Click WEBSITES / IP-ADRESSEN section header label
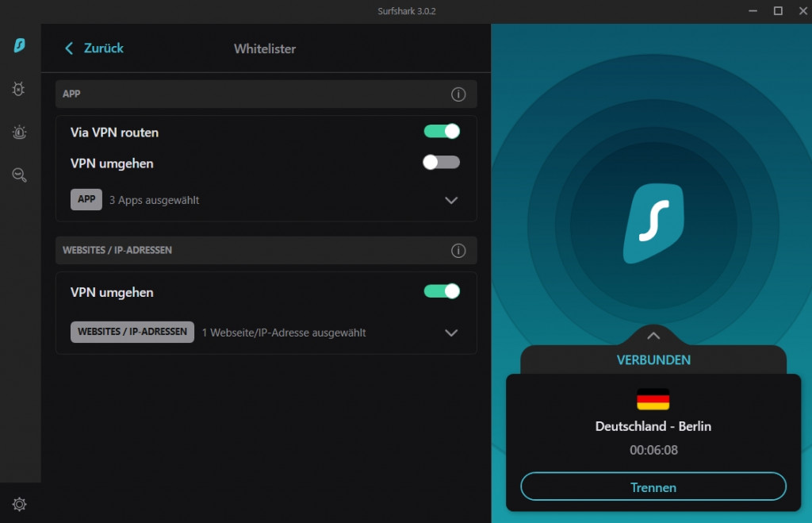This screenshot has height=523, width=812. tap(117, 250)
